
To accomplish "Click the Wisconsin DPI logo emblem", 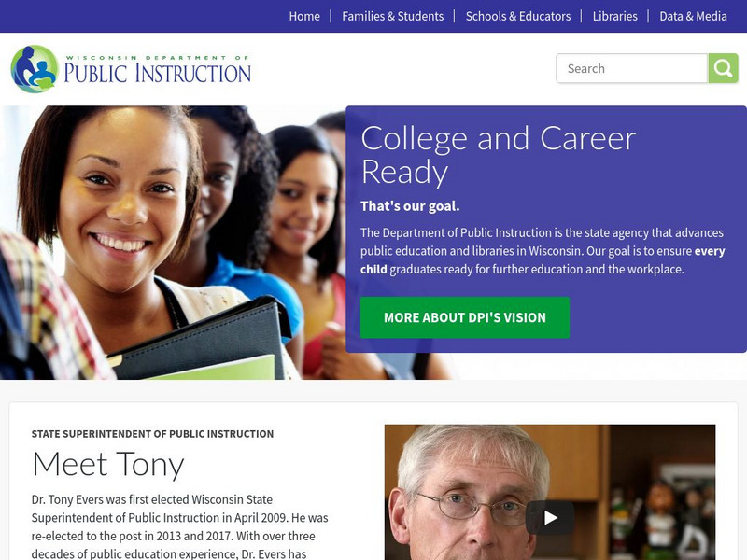I will 35,69.
